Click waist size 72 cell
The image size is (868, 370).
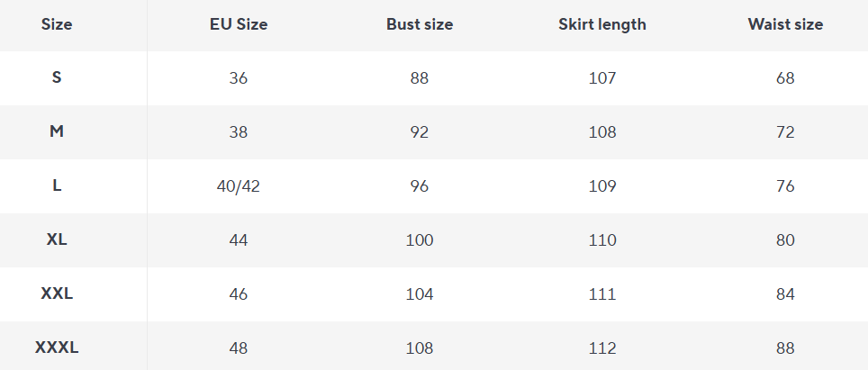785,132
